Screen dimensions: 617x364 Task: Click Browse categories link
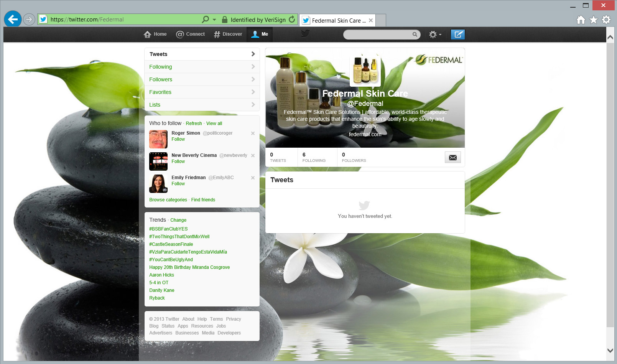[x=168, y=200]
